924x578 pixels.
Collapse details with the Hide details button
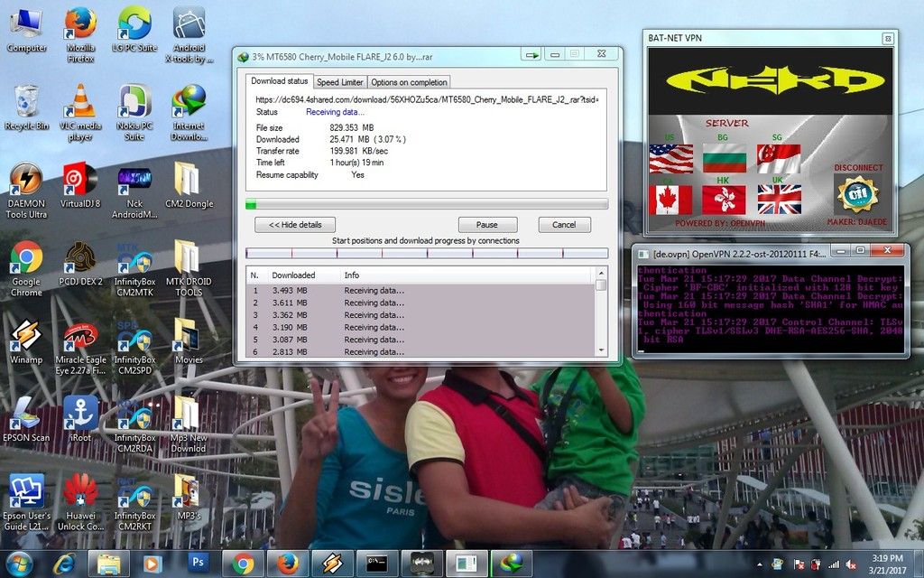295,225
